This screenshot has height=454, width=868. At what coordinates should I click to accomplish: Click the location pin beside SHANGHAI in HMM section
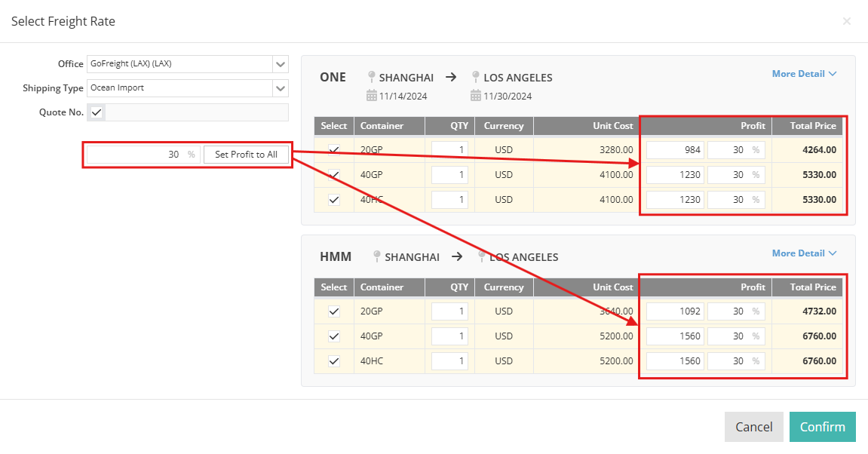pos(376,256)
